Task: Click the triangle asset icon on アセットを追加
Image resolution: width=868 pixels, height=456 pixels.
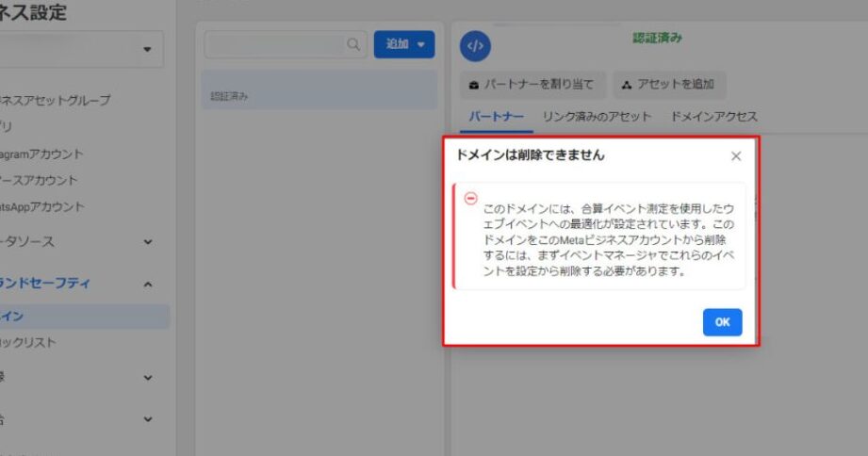Action: point(626,85)
